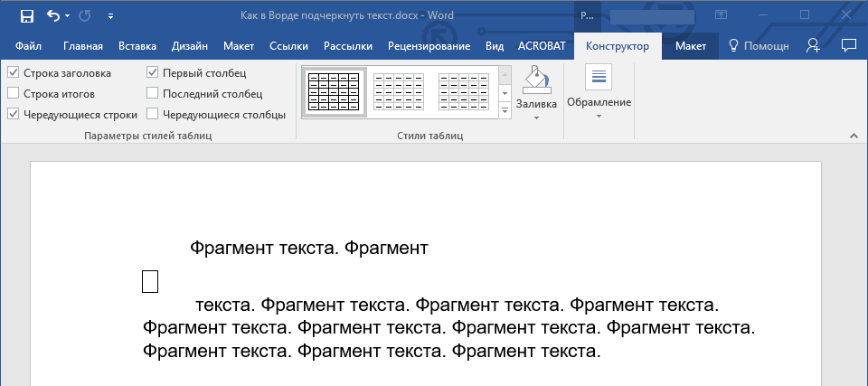Click the Redo icon in title bar
This screenshot has width=868, height=386.
pos(86,15)
